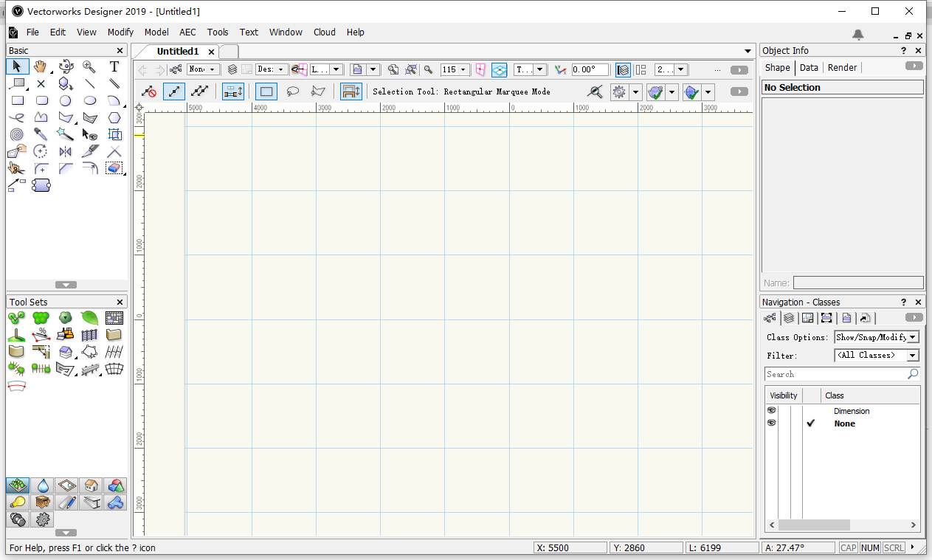Select the Text tool

tap(114, 66)
